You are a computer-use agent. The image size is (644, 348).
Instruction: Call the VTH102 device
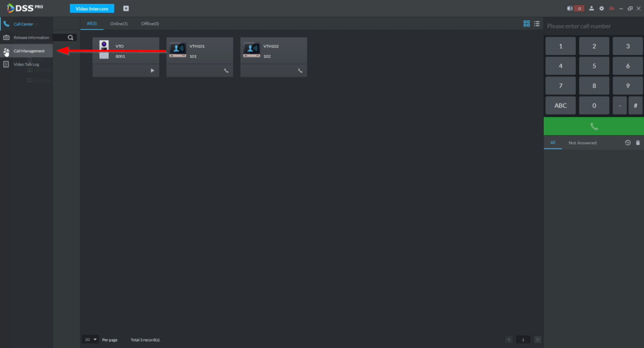pos(301,71)
